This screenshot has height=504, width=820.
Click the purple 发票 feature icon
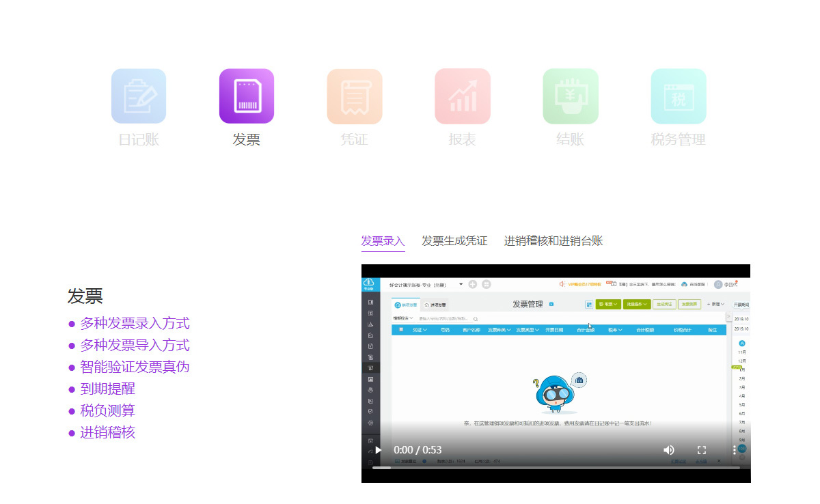[246, 96]
